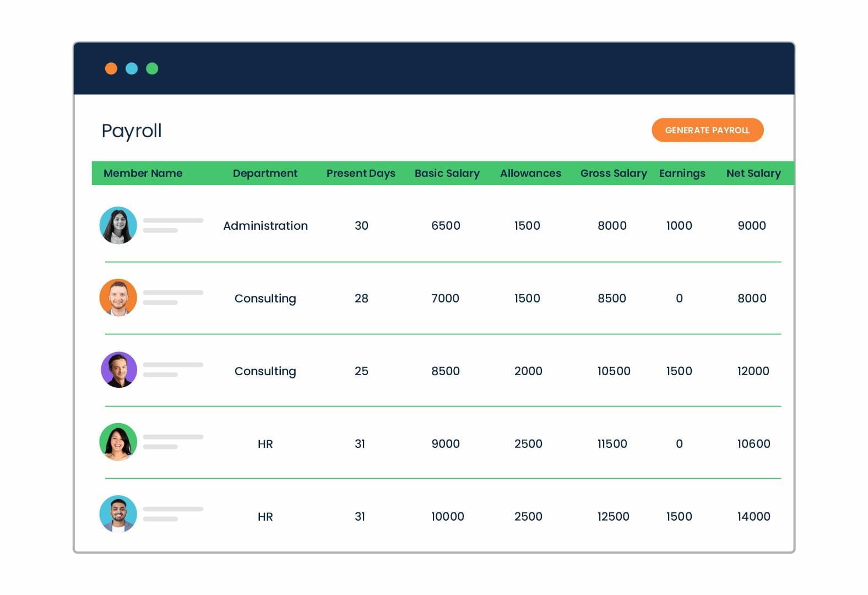This screenshot has width=868, height=595.
Task: Open avatar of HR employee with net salary 10600
Action: coord(118,442)
